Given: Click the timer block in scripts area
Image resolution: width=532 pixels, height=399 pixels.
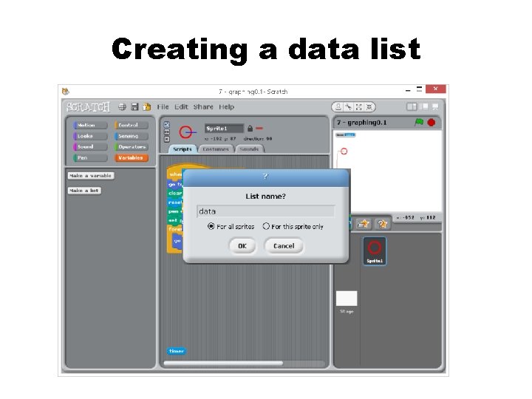Looking at the screenshot, I should [x=177, y=351].
